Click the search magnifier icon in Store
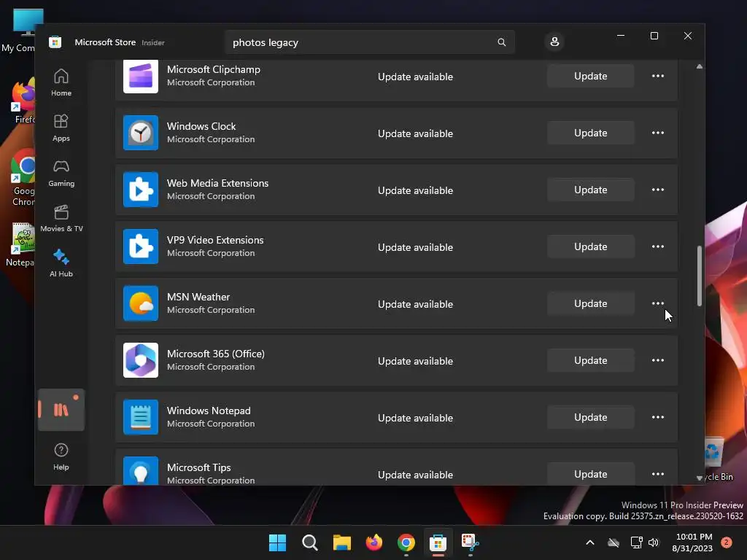The image size is (747, 560). (502, 42)
